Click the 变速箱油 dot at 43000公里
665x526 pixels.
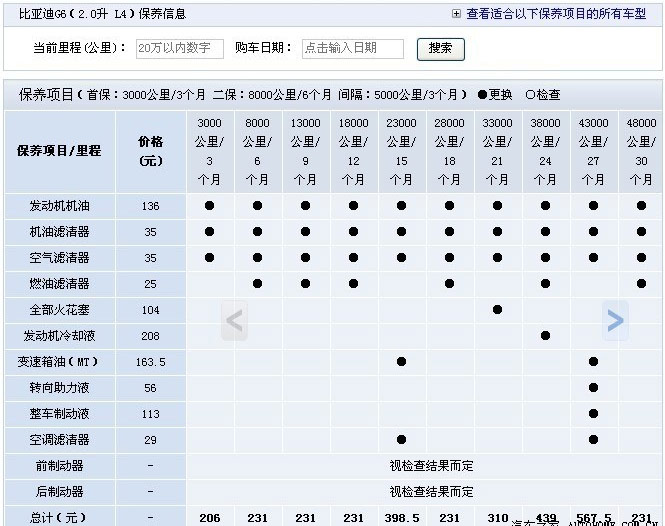coord(593,361)
